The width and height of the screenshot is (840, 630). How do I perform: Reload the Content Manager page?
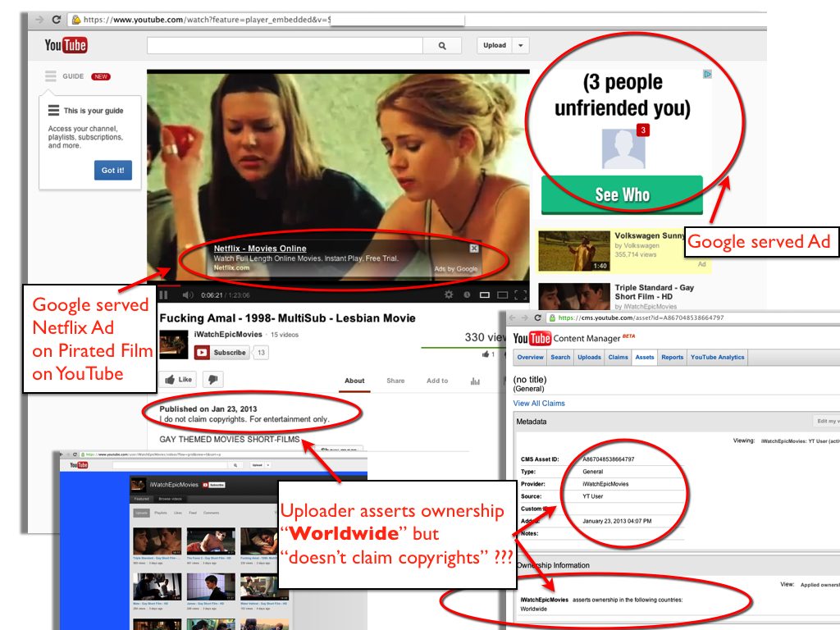click(x=538, y=317)
